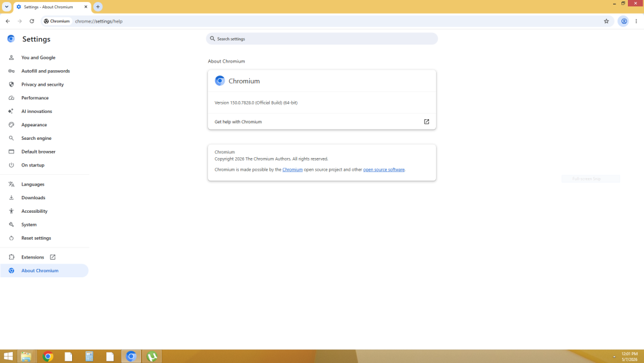The height and width of the screenshot is (363, 644).
Task: Open the Performance settings page
Action: tap(35, 98)
